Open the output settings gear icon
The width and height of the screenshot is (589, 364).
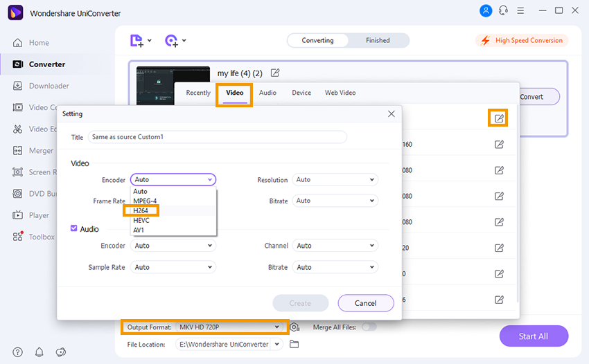294,327
